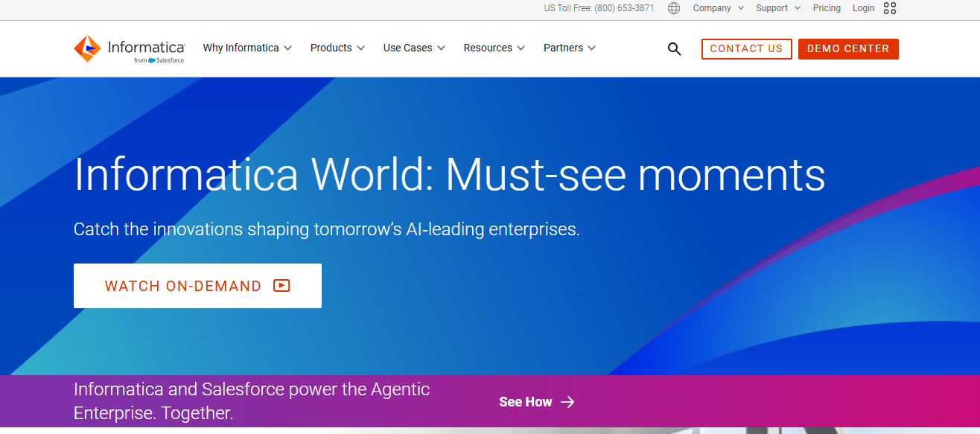This screenshot has height=434, width=980.
Task: Expand the Support dropdown
Action: pos(778,8)
